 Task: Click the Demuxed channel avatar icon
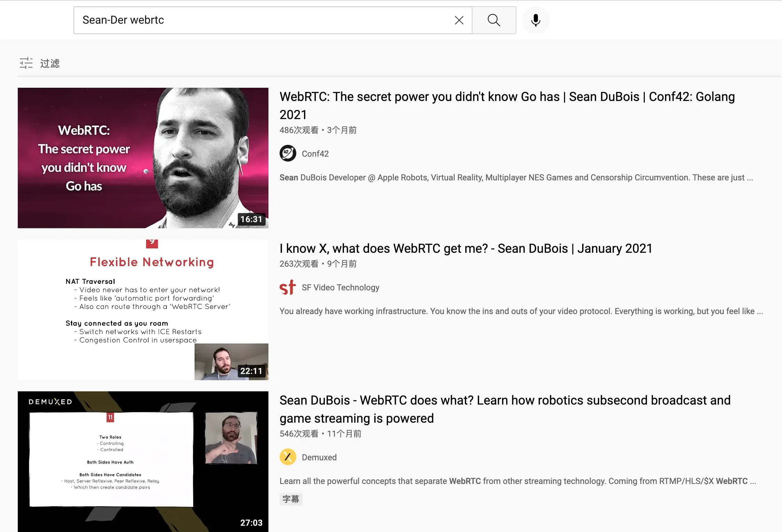click(x=288, y=457)
